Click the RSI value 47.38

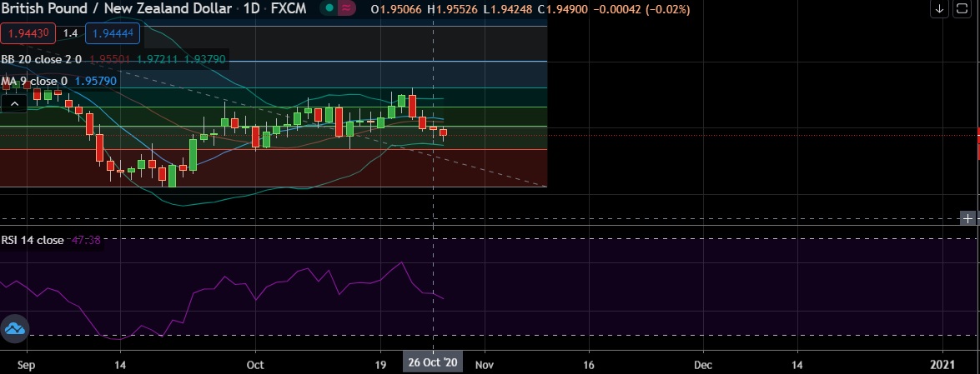click(x=86, y=241)
